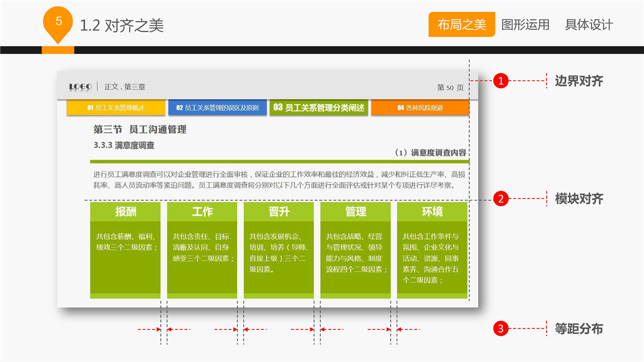Select the blue 02 员工关系管理的误区及原则 tab

pos(217,108)
